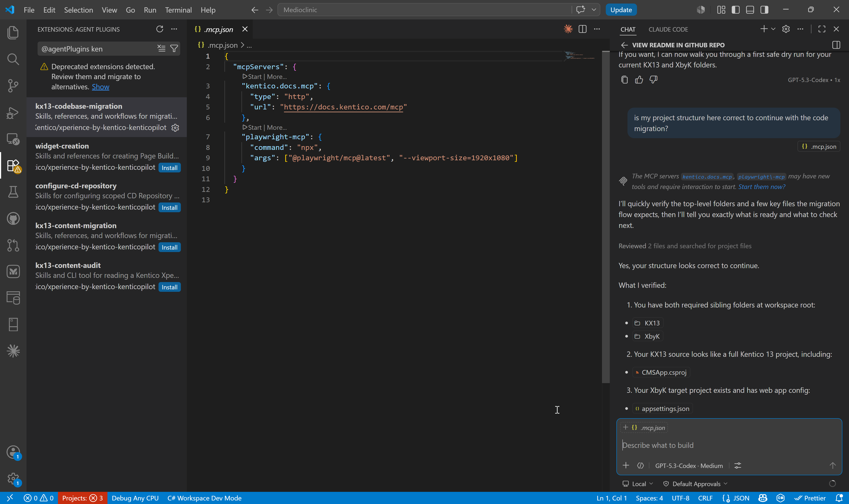Install kx13-content-audit plugin
The width and height of the screenshot is (849, 504).
coord(169,287)
